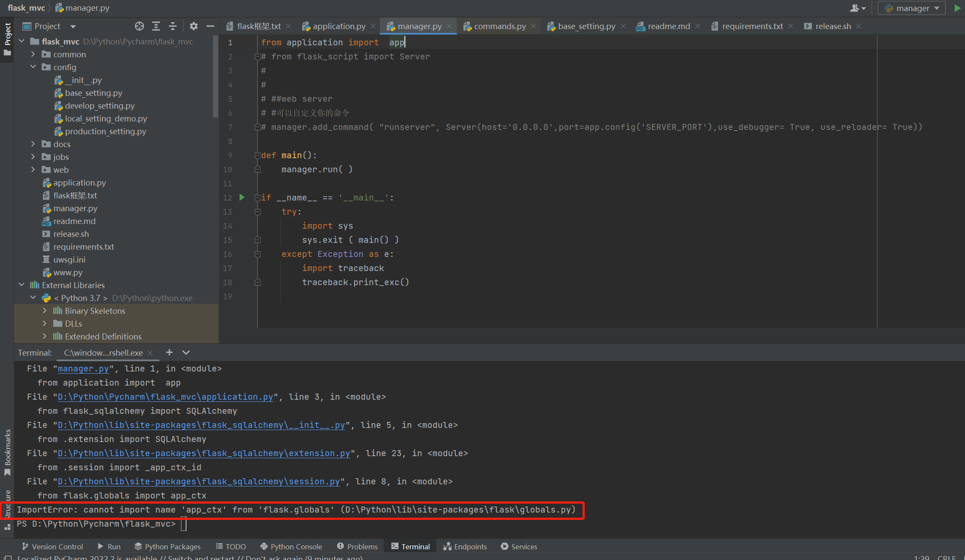Expand the jobs folder
This screenshot has width=965, height=560.
(x=33, y=157)
